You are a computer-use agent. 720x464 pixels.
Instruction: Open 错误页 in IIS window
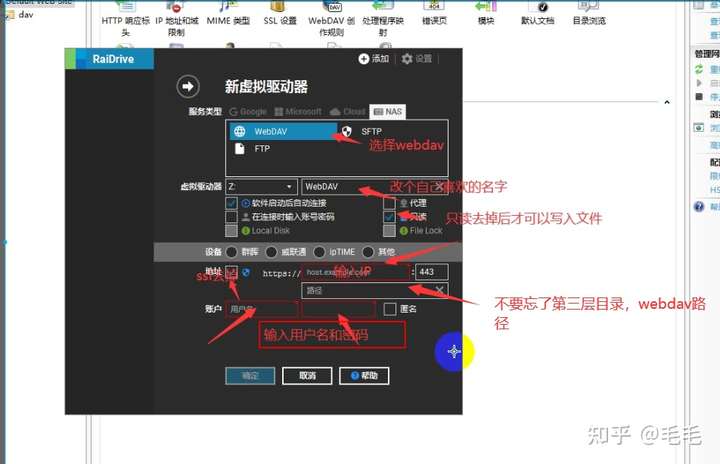434,14
